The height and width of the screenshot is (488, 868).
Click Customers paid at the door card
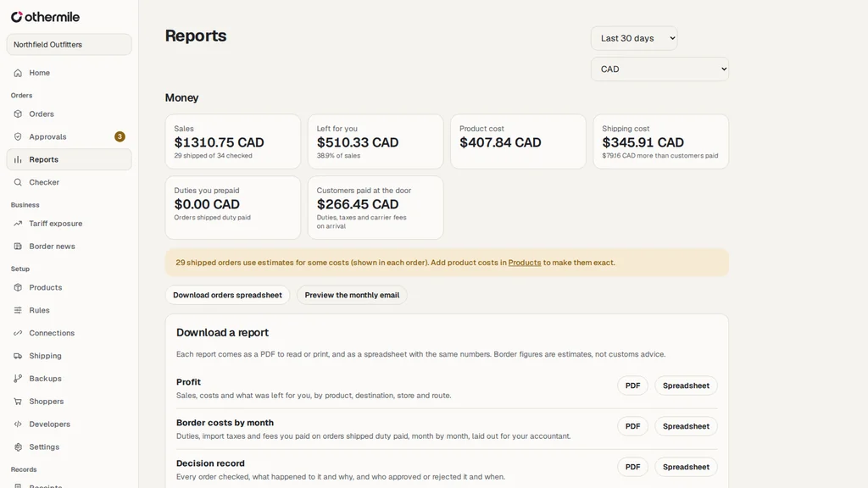pos(376,208)
